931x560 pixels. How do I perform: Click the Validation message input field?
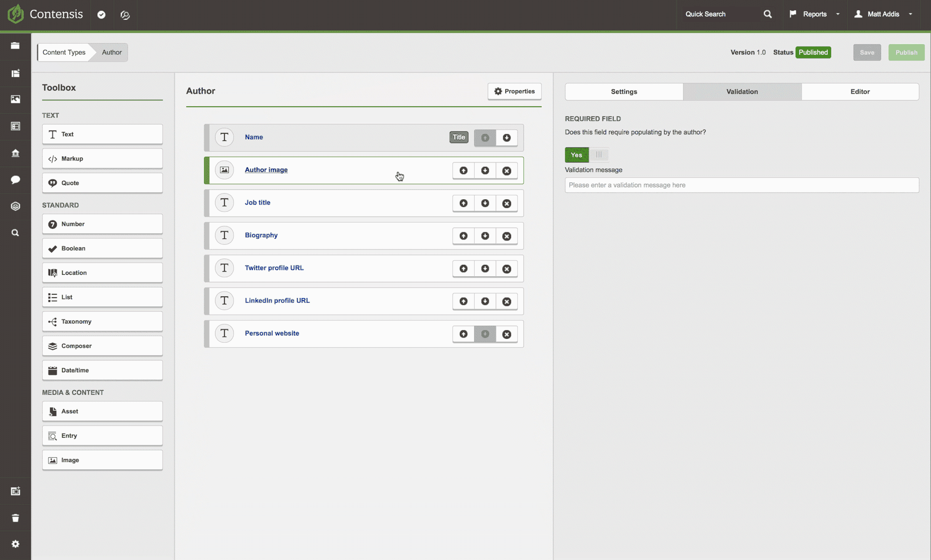point(741,185)
